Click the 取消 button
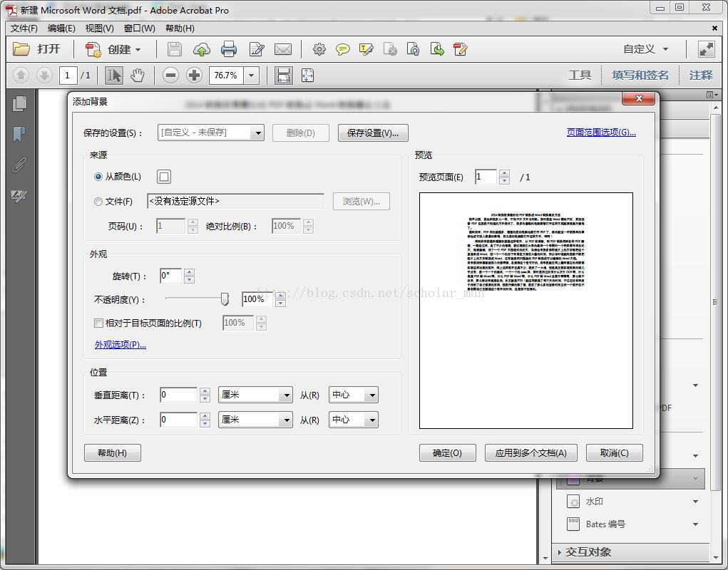728x570 pixels. pos(614,452)
